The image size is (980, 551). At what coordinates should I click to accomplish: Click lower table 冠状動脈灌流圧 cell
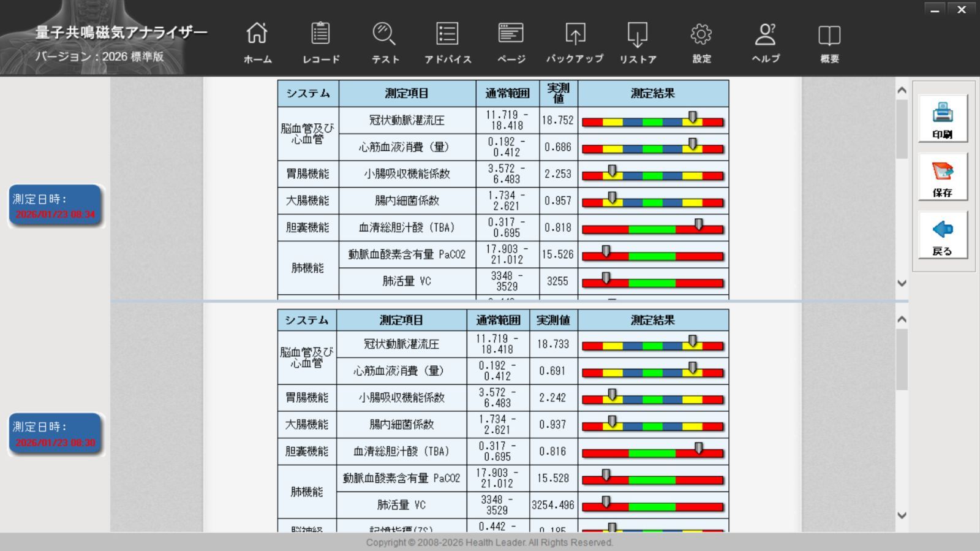[401, 344]
